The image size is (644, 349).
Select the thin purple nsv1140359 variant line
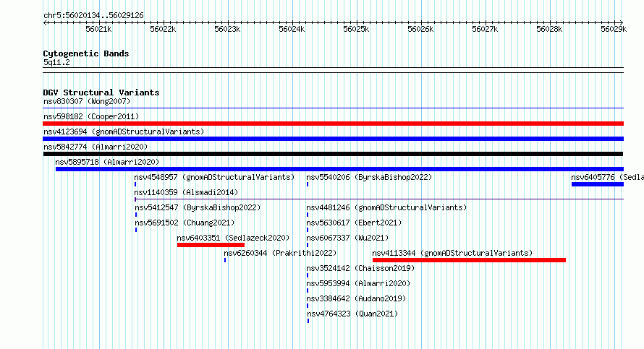click(379, 199)
